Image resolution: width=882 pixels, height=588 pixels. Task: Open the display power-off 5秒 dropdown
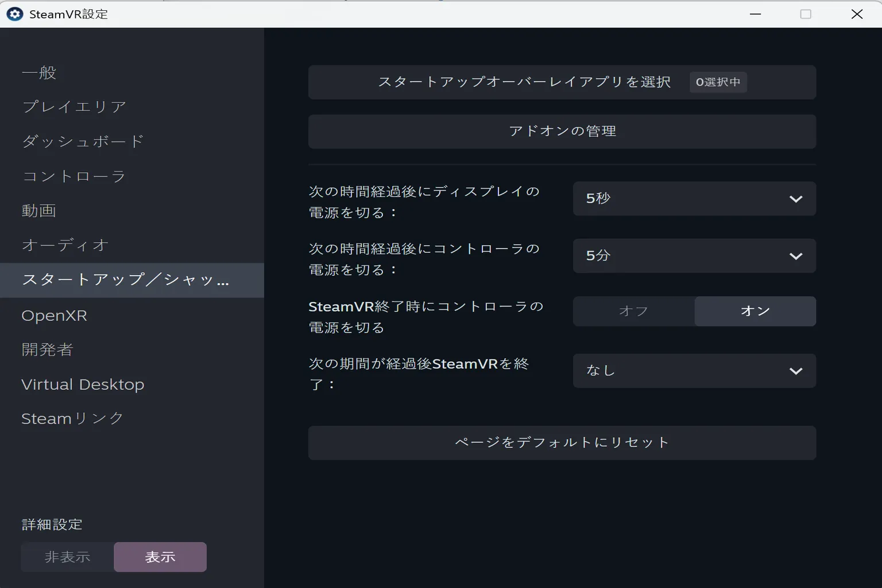coord(694,199)
